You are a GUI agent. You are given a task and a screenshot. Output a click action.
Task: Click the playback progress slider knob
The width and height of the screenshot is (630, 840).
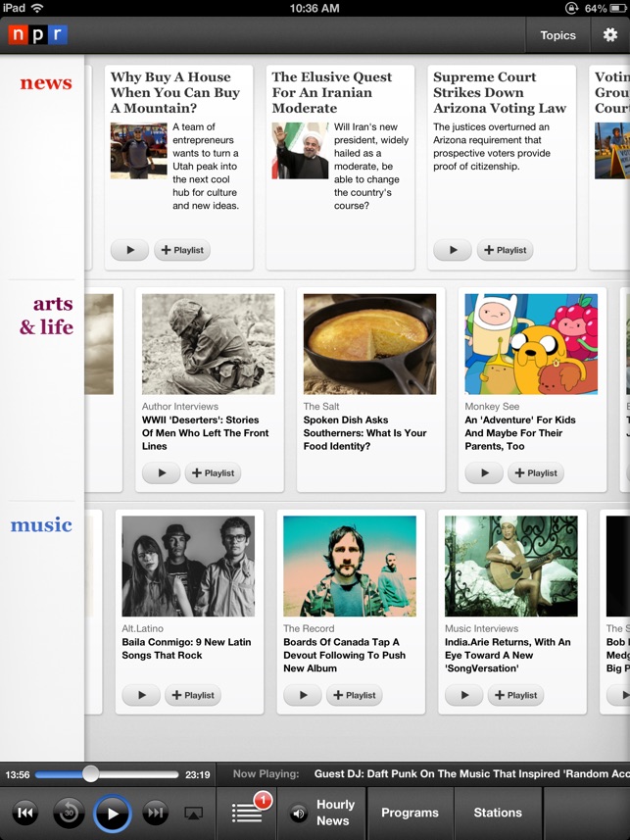pos(90,774)
